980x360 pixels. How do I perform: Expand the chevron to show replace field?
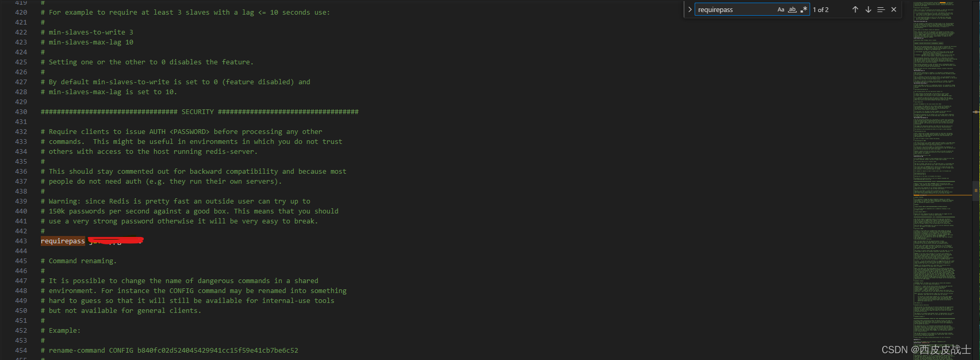pyautogui.click(x=690, y=9)
